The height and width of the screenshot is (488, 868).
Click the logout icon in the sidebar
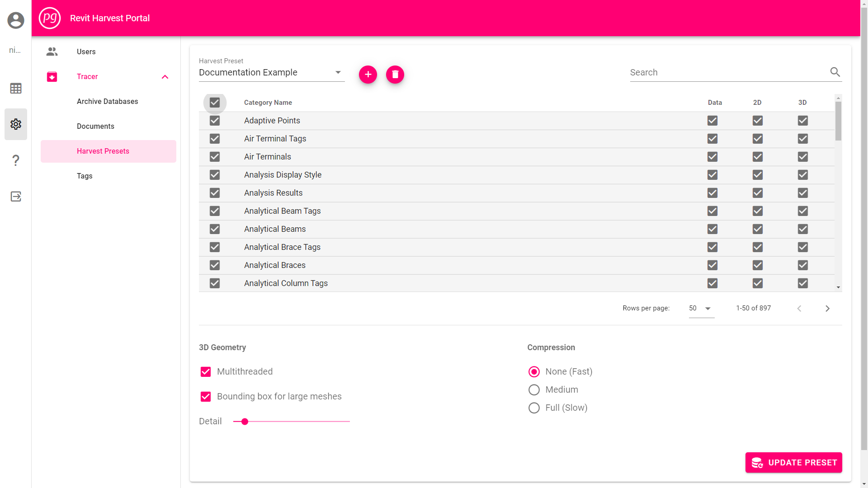click(16, 196)
